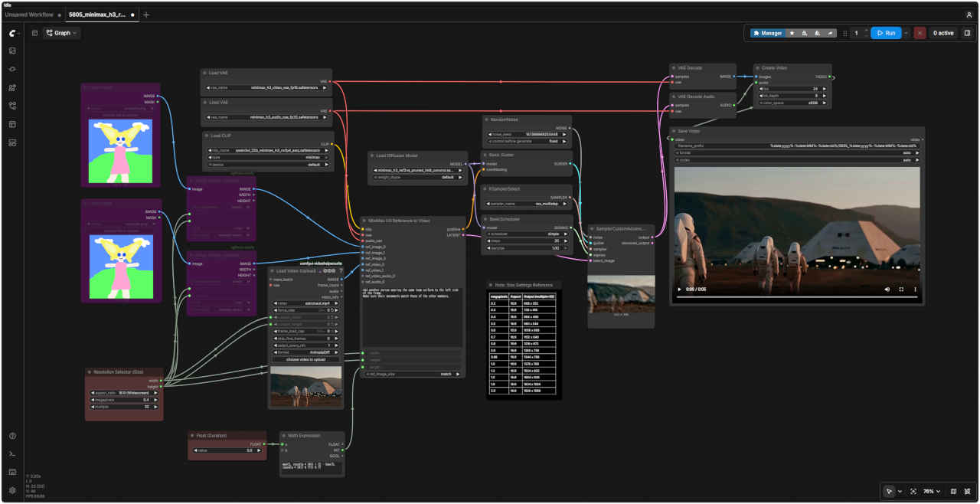Click the video preview progress bar
980x504 pixels.
coord(796,298)
